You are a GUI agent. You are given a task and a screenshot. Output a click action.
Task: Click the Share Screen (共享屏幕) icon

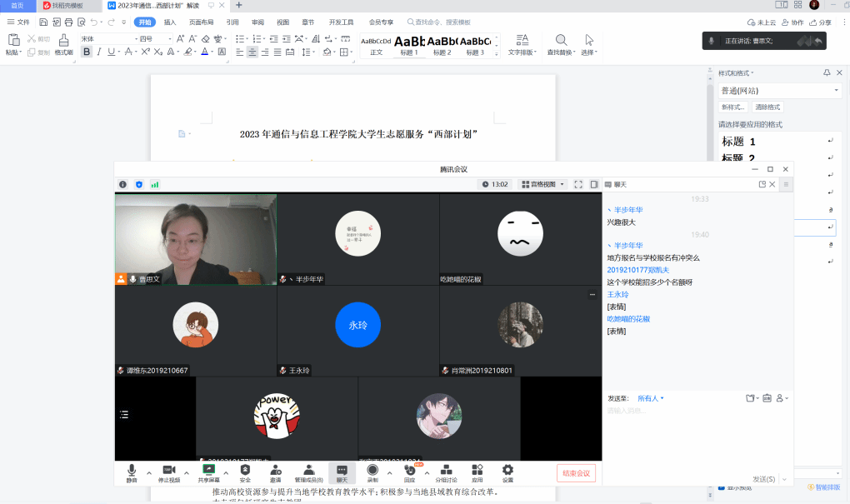pyautogui.click(x=208, y=472)
